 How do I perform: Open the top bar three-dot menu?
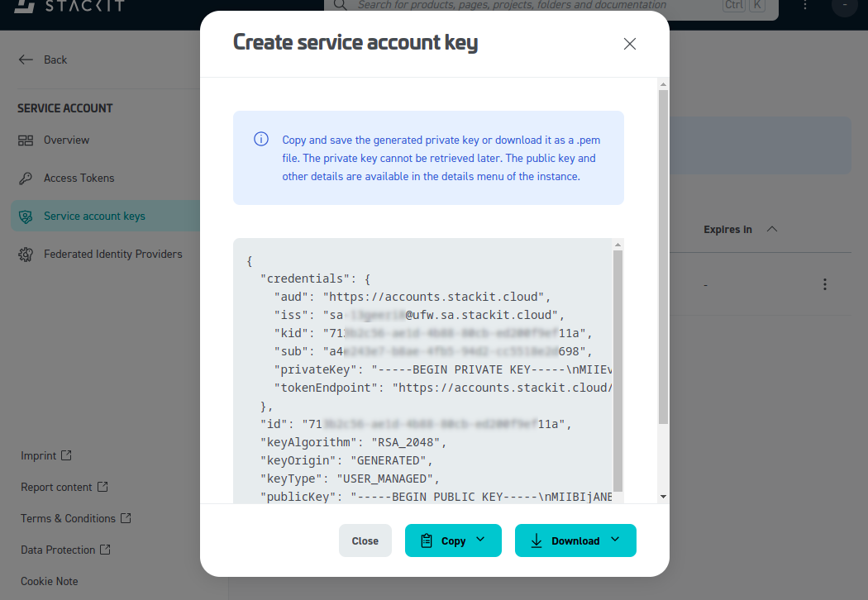tap(805, 5)
